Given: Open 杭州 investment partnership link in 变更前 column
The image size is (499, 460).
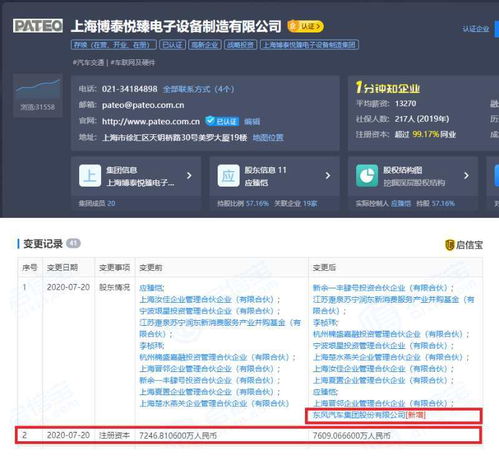Looking at the screenshot, I should click(214, 357).
